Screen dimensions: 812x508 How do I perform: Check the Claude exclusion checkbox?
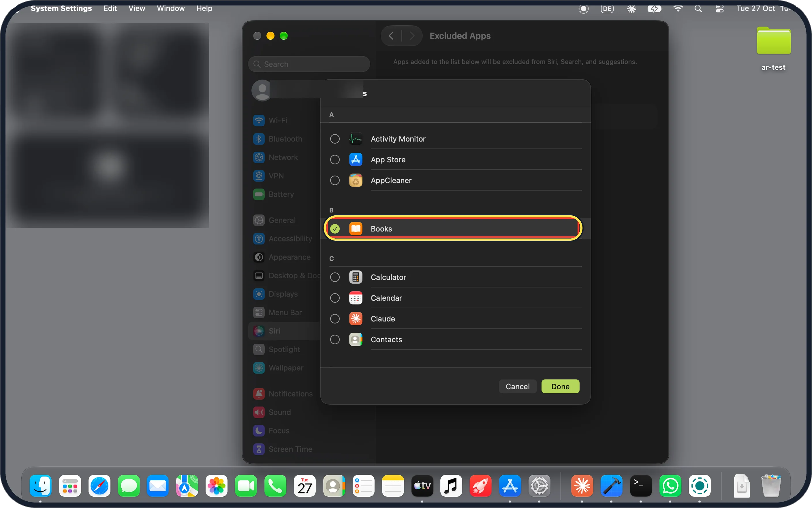coord(334,319)
